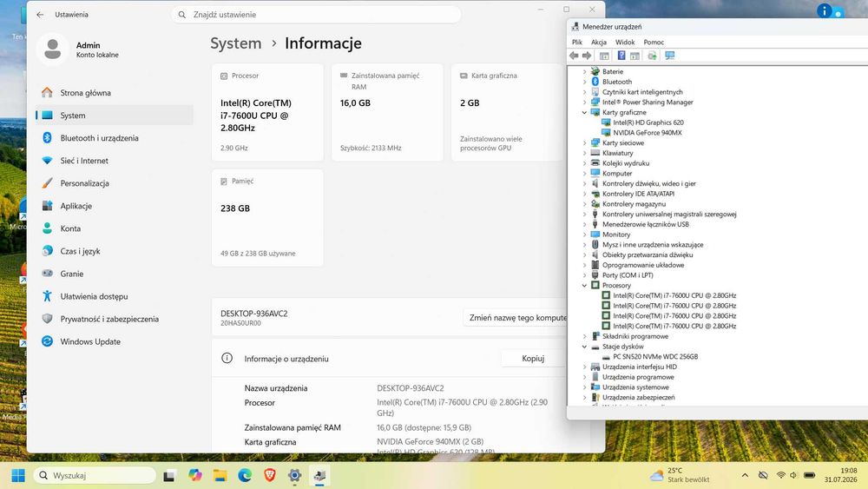Click the volume icon in system tray

(794, 475)
